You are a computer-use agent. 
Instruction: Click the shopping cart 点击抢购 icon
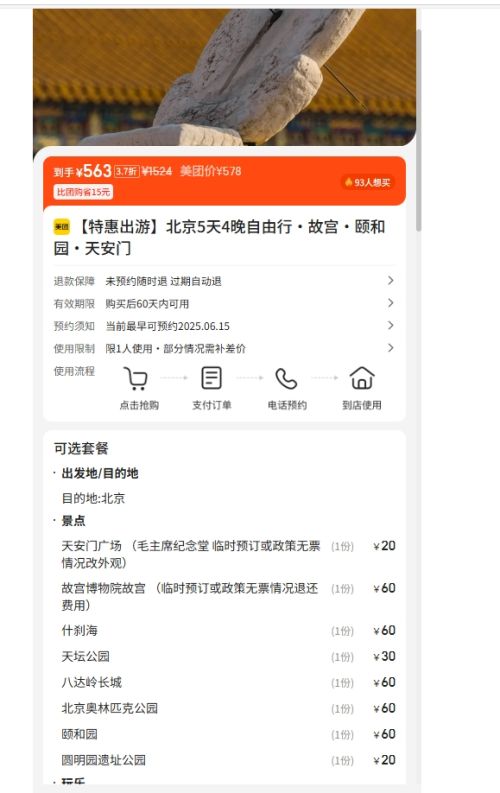tap(136, 378)
